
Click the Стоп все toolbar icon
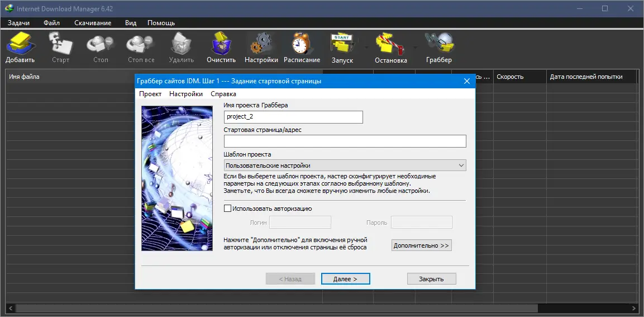[141, 48]
